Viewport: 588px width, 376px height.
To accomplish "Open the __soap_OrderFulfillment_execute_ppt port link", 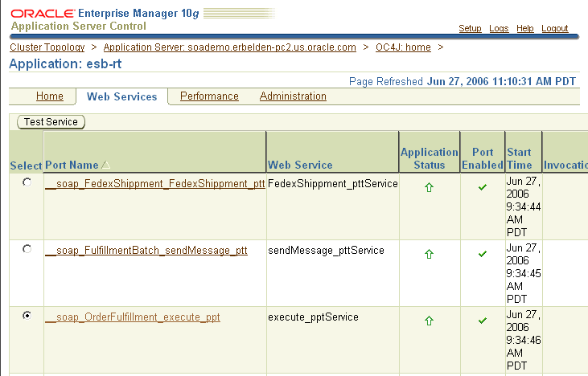I will click(x=133, y=317).
